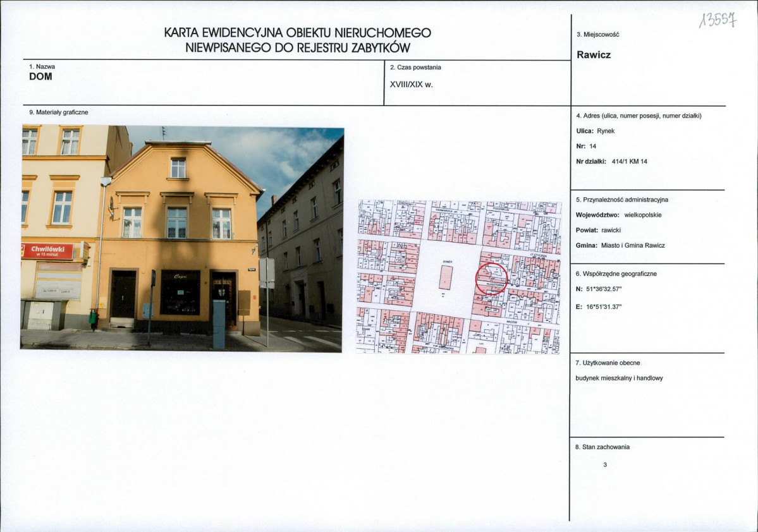758x532 pixels.
Task: Click the heading '6. Współrzędne geograficzne'
Action: tap(616, 274)
